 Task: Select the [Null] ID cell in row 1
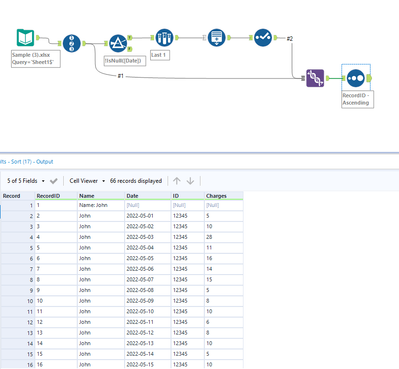[188, 205]
